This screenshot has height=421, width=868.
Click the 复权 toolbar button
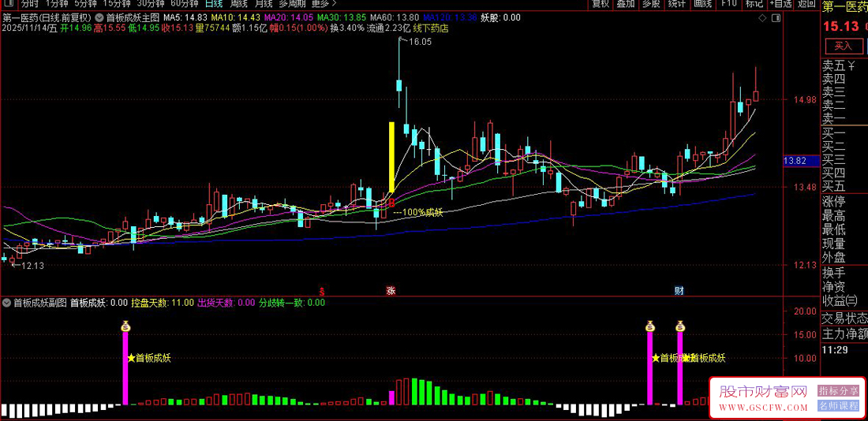tap(600, 5)
